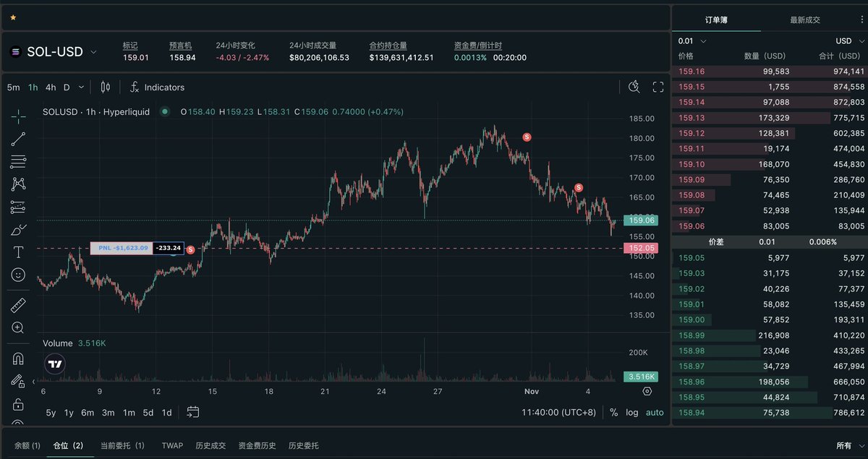Image resolution: width=868 pixels, height=459 pixels.
Task: Set chart range to 5y
Action: coord(51,413)
